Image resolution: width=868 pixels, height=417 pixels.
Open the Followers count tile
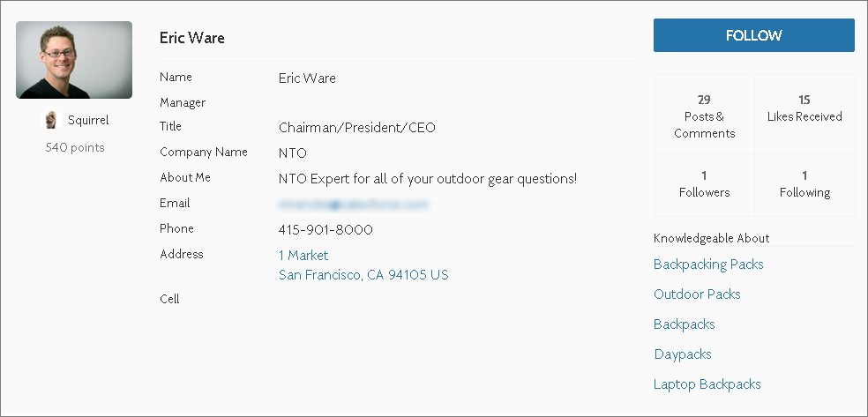(705, 185)
